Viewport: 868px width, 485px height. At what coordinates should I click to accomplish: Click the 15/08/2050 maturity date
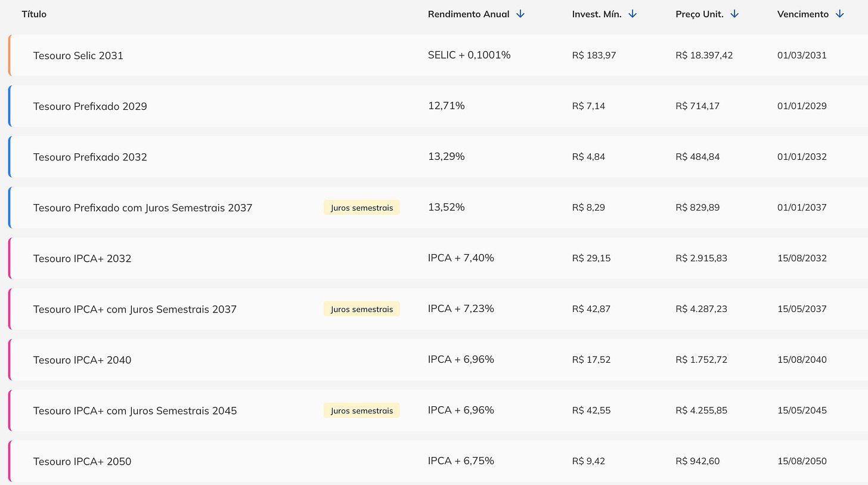802,461
